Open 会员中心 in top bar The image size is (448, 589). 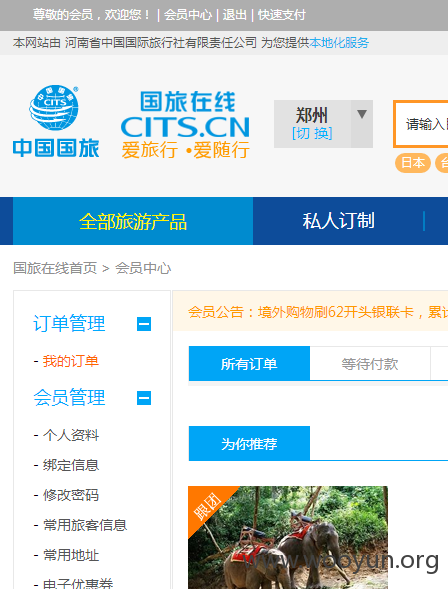coord(188,15)
